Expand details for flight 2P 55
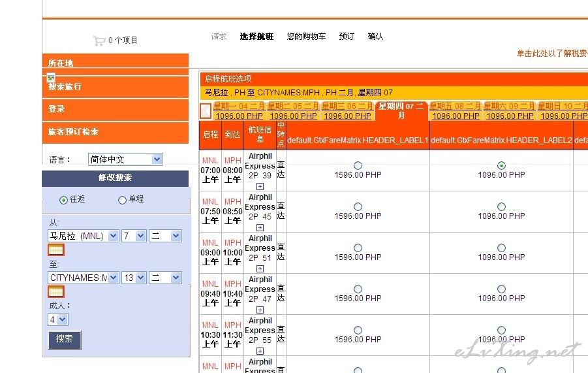 [260, 351]
